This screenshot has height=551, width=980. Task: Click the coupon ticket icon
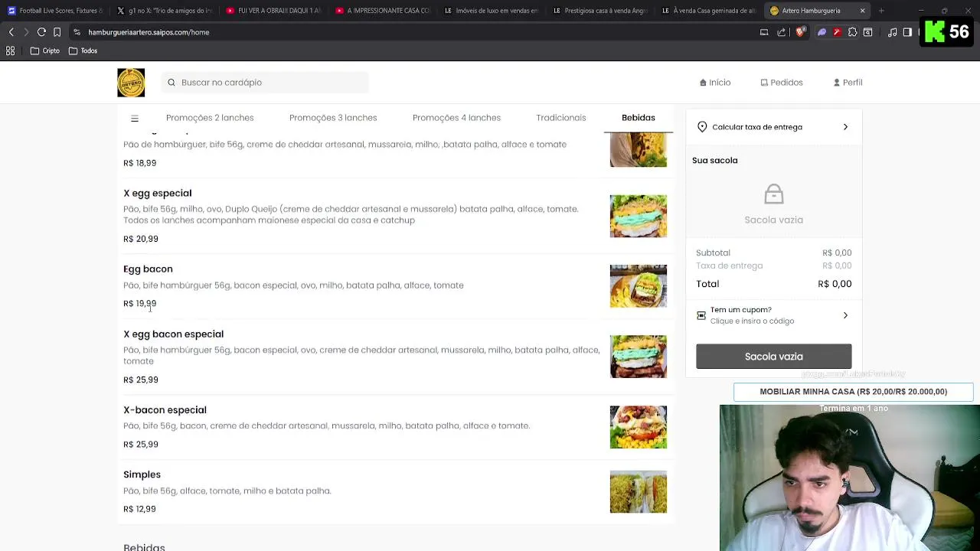[x=701, y=315]
